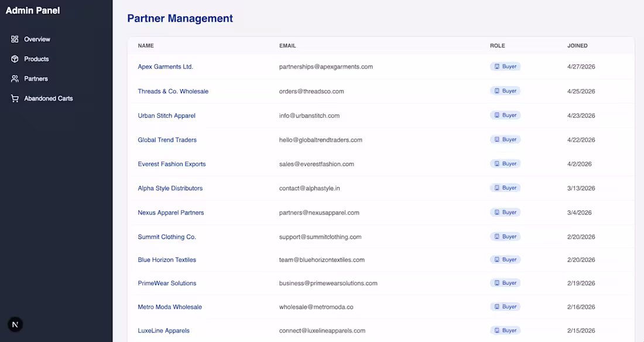Click email partners@nexusapparel.com
Image resolution: width=644 pixels, height=342 pixels.
(x=319, y=213)
